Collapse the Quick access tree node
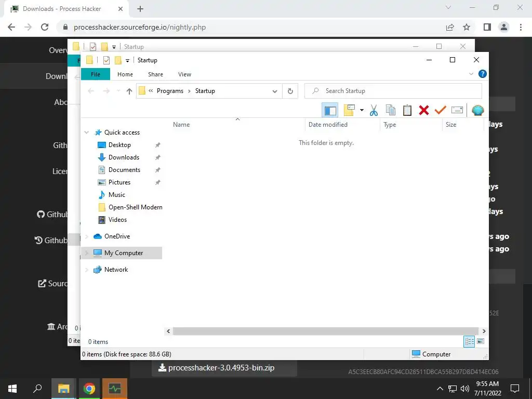The height and width of the screenshot is (399, 532). 87,132
